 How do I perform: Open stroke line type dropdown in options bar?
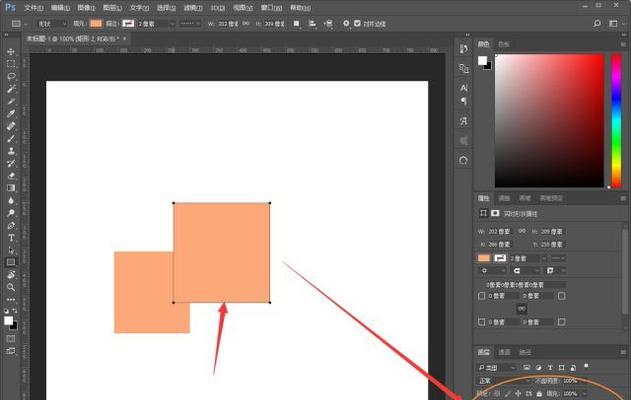point(190,24)
